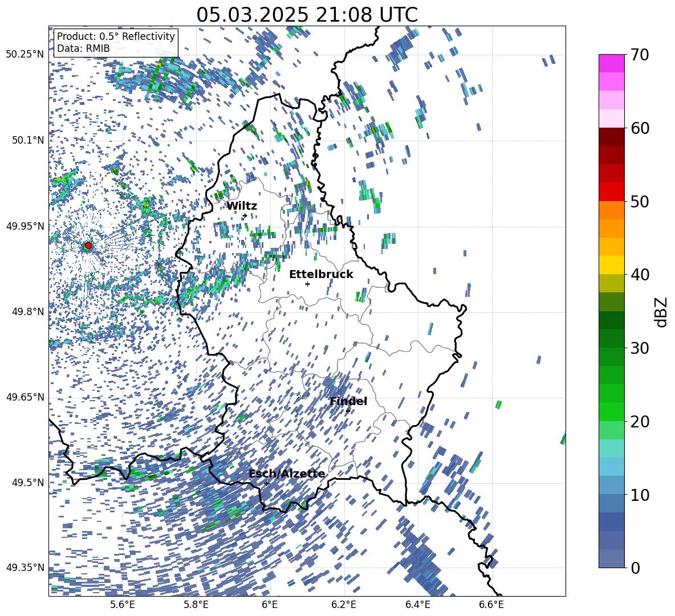Click the Wiltz city label

point(242,206)
